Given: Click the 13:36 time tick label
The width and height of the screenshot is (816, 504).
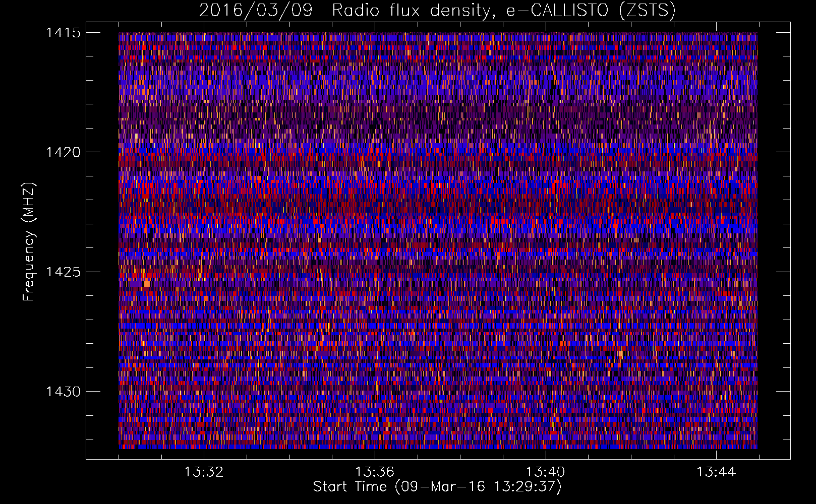Looking at the screenshot, I should (x=375, y=472).
